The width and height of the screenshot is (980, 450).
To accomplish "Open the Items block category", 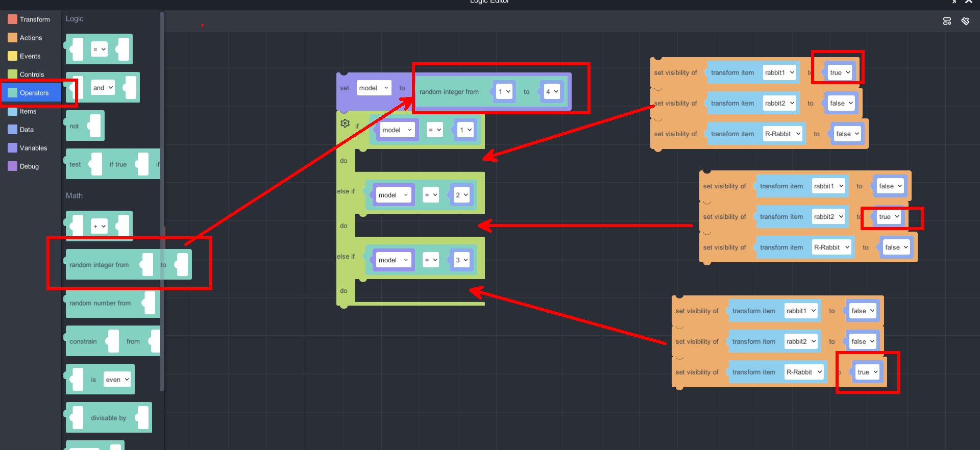I will coord(28,111).
